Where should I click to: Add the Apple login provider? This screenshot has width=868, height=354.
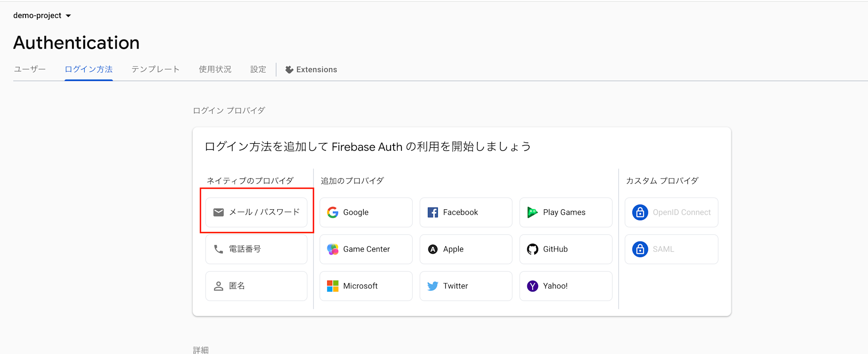click(466, 249)
